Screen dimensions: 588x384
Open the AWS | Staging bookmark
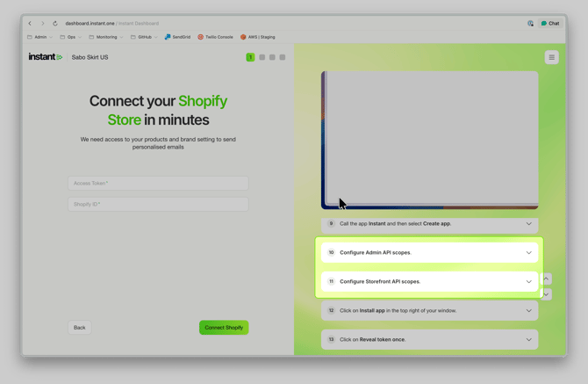258,37
